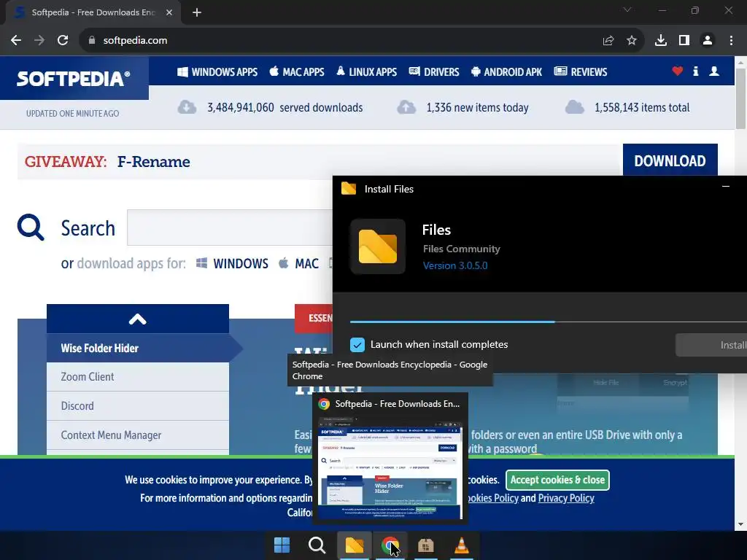The image size is (747, 560).
Task: Open the package installer taskbar icon
Action: [x=426, y=545]
